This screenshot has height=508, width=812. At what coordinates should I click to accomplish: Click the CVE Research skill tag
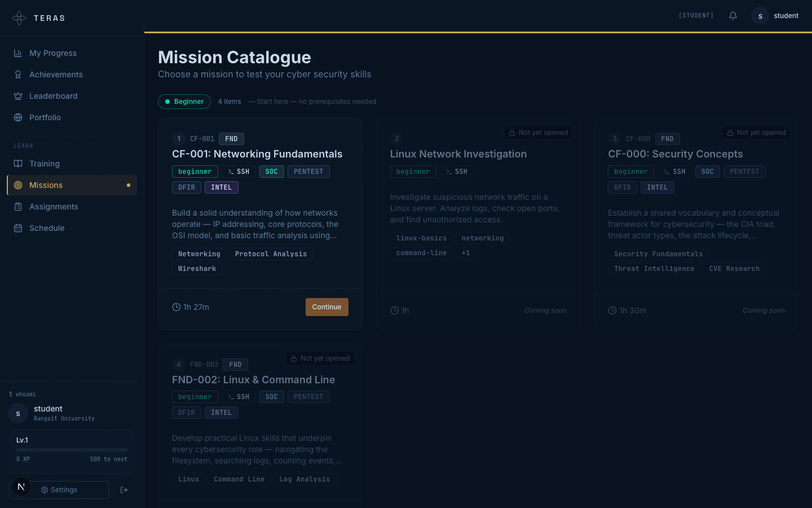click(x=735, y=269)
